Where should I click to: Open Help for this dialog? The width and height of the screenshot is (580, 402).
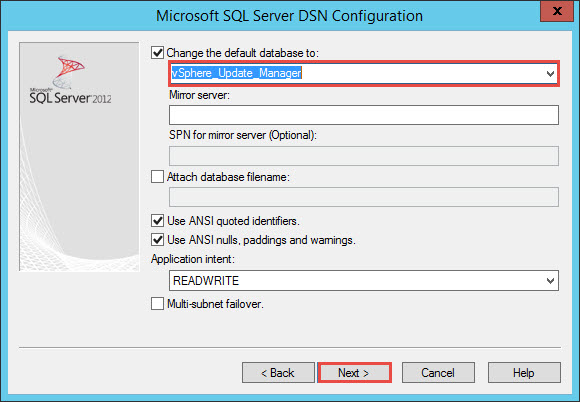tap(524, 372)
